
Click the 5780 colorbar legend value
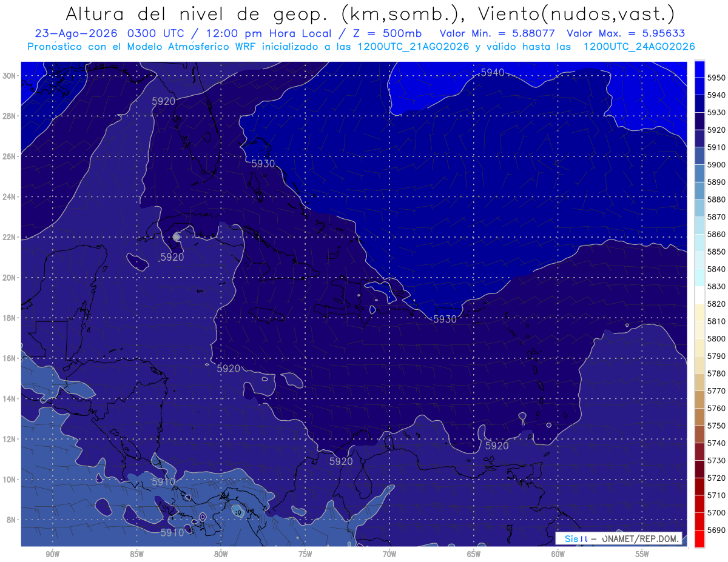[x=716, y=373]
